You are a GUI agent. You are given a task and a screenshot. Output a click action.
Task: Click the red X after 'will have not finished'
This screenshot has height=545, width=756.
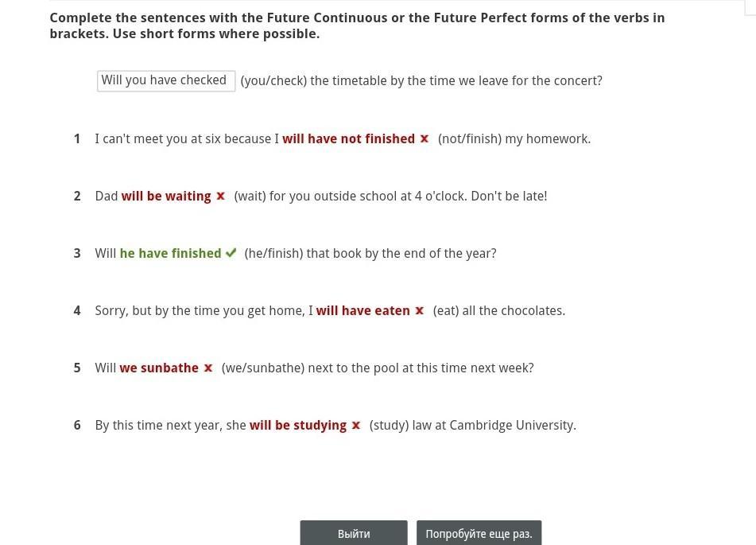tap(425, 138)
